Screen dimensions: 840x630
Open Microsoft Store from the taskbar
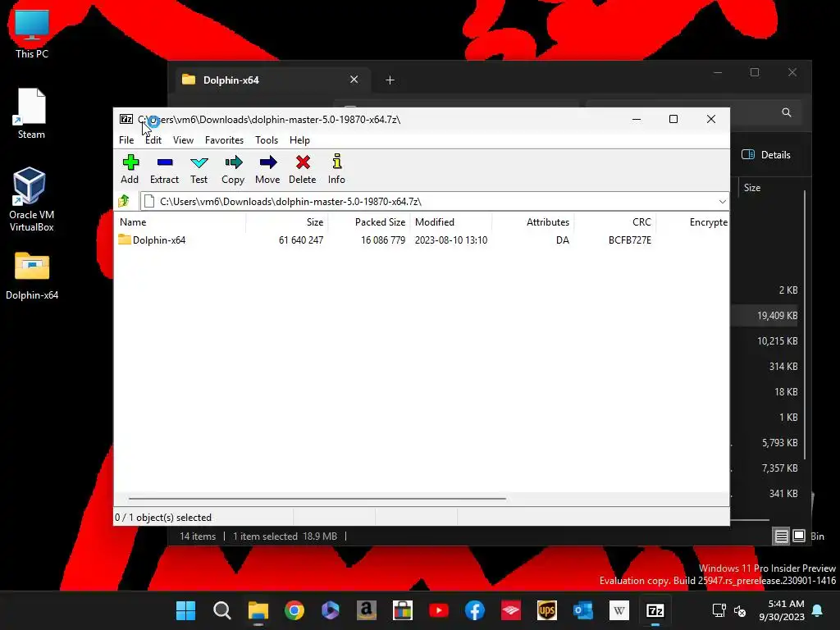pyautogui.click(x=402, y=610)
